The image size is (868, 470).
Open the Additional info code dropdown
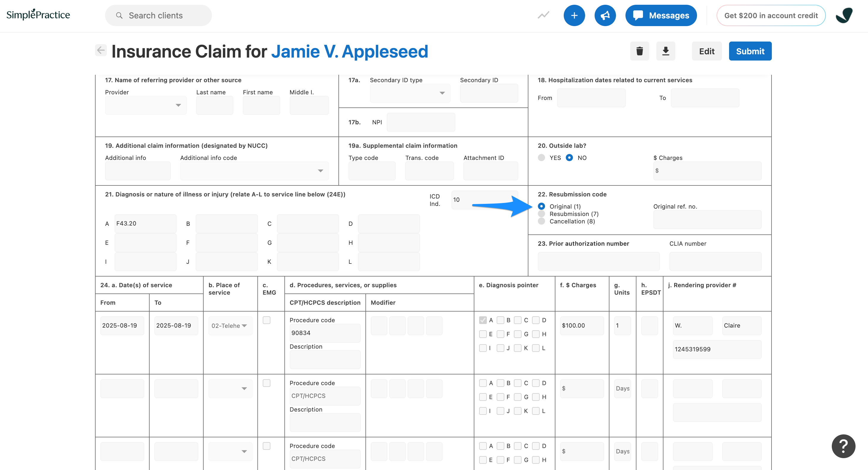click(x=254, y=171)
